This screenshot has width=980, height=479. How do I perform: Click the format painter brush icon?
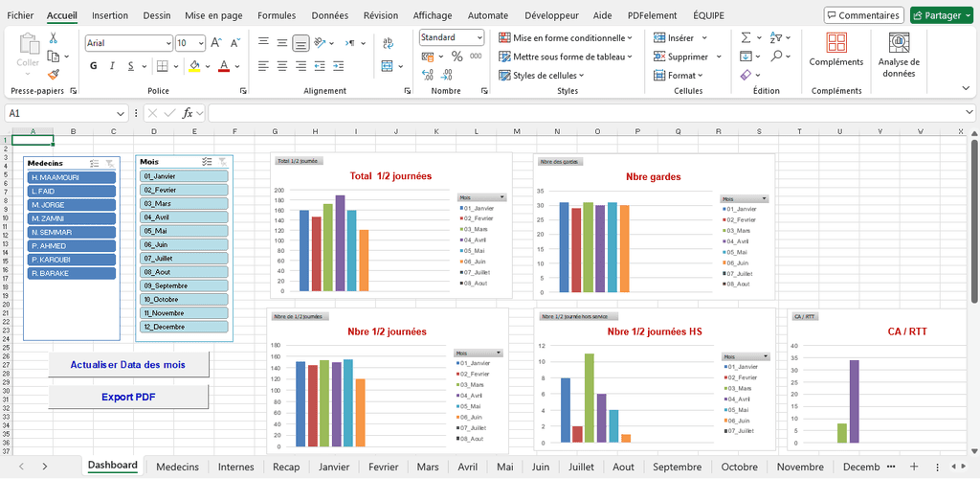(54, 74)
